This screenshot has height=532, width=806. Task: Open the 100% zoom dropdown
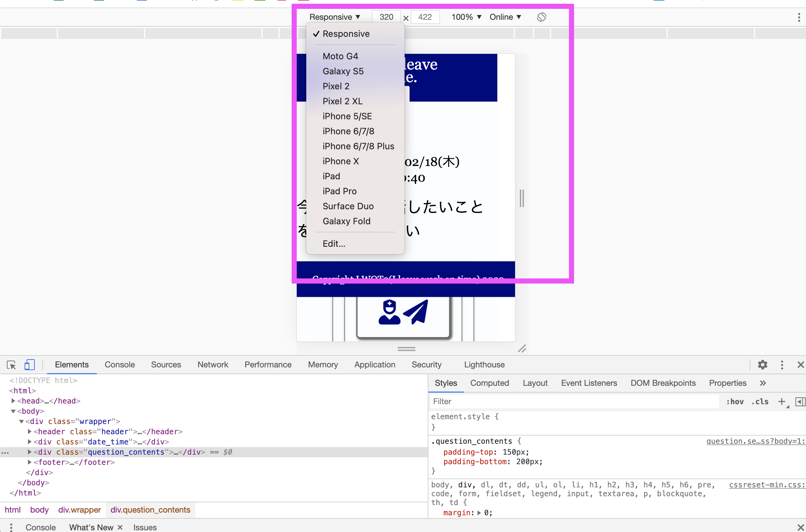[466, 17]
